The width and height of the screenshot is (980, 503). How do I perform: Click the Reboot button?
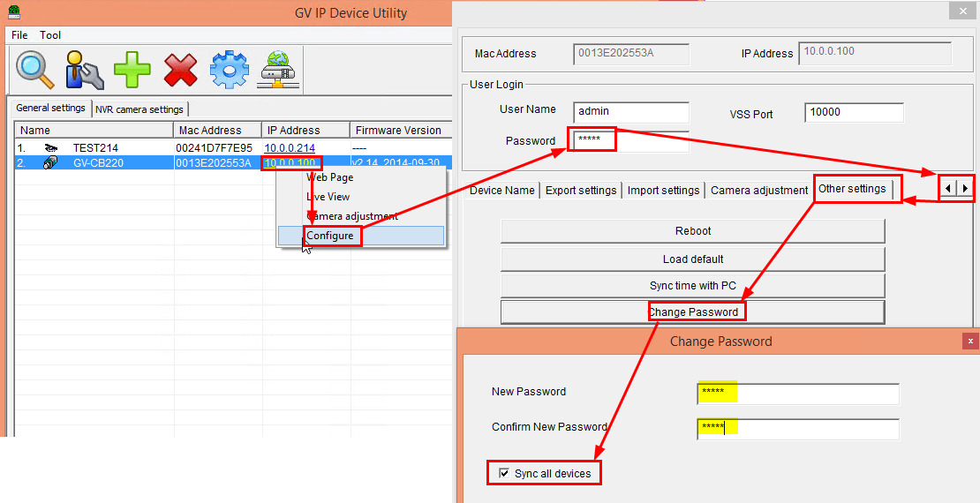[x=693, y=231]
